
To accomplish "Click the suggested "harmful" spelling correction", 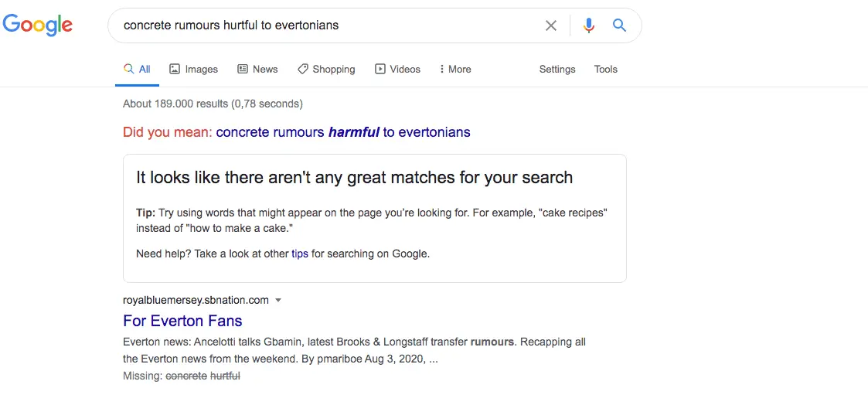I will pyautogui.click(x=353, y=132).
